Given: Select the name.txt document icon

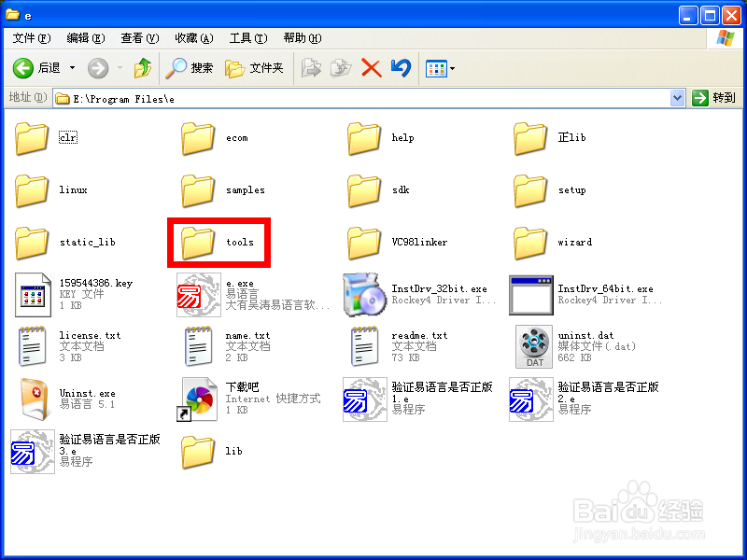Looking at the screenshot, I should tap(198, 346).
